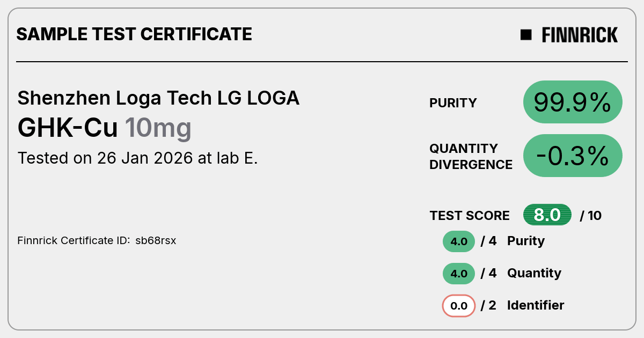Click the FINNRICK brand wordmark

coord(580,35)
